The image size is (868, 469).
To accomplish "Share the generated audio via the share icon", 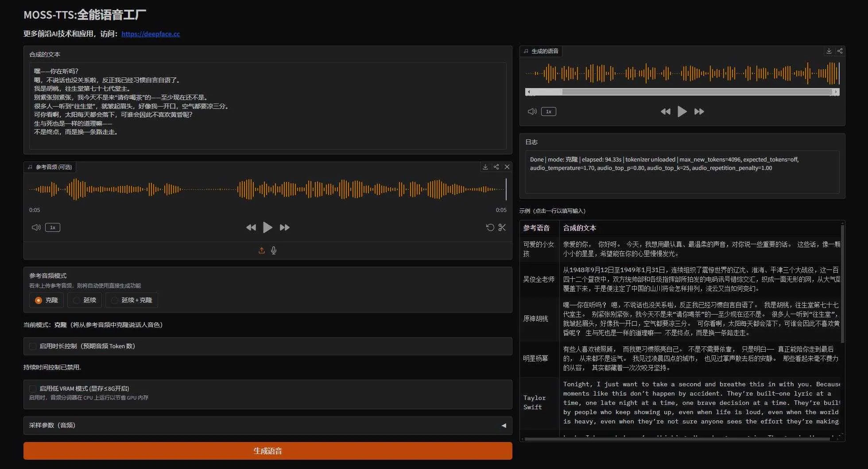I will [x=840, y=51].
